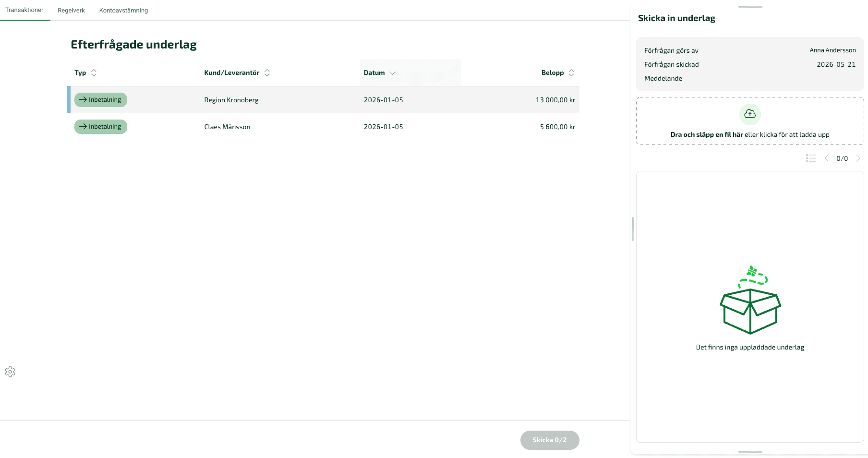The width and height of the screenshot is (868, 458).
Task: Toggle Datum column sort order
Action: 379,73
